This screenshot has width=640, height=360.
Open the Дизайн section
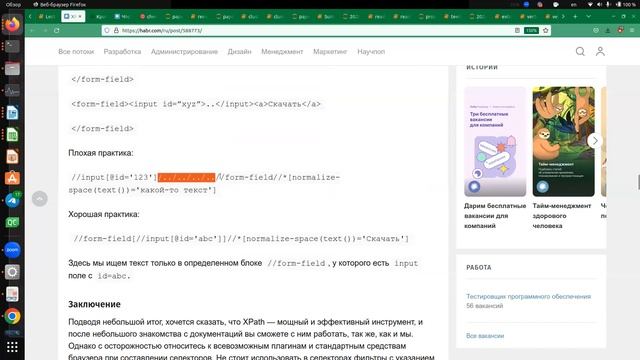tap(239, 51)
